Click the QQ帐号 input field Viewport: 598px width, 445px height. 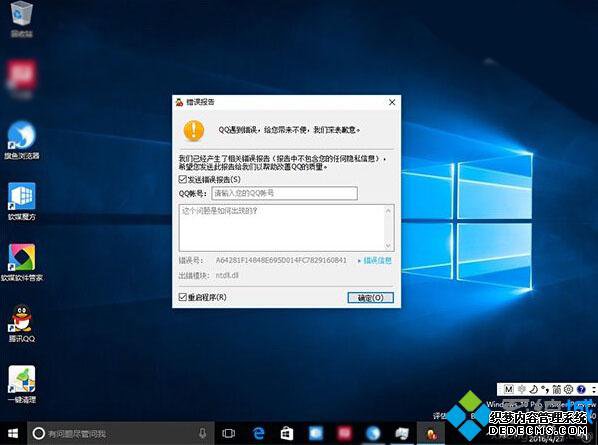pyautogui.click(x=285, y=193)
